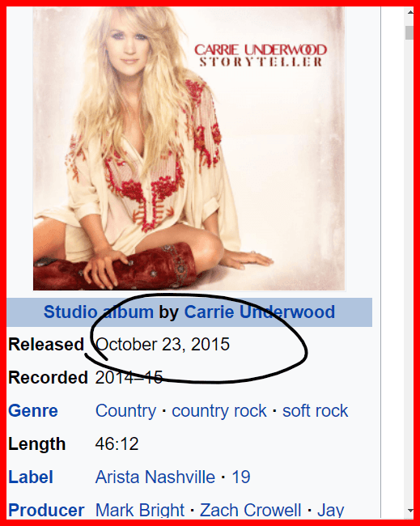Open the Zach Crowell producer link
The height and width of the screenshot is (526, 420).
[250, 511]
